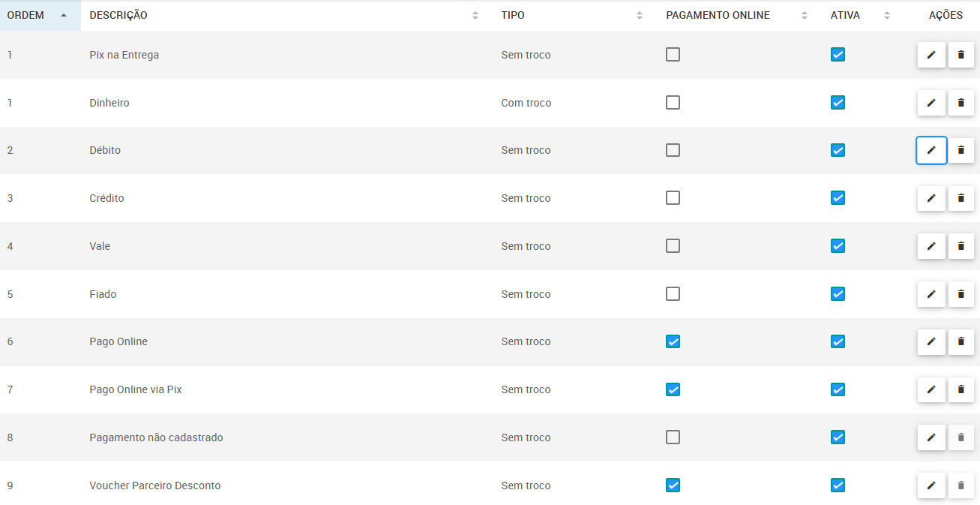Delete the Fiado payment method
980x505 pixels.
click(x=961, y=294)
